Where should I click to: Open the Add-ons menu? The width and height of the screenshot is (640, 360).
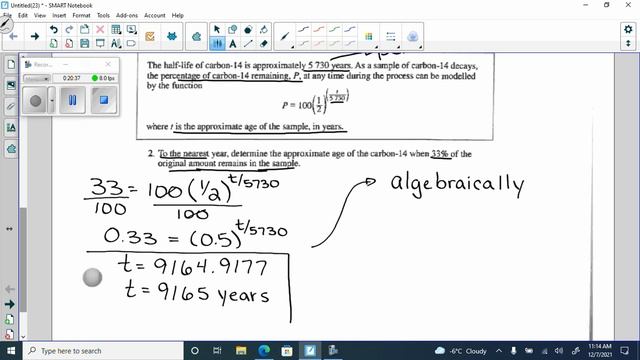coord(127,15)
